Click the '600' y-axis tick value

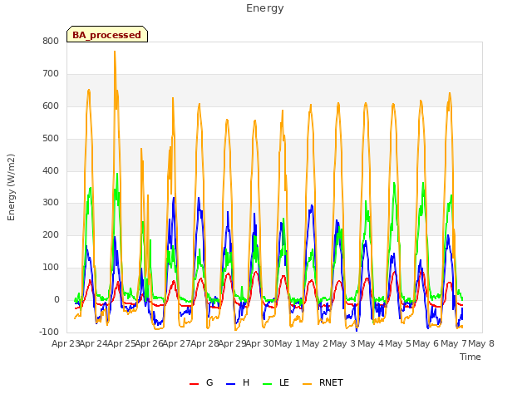51,106
